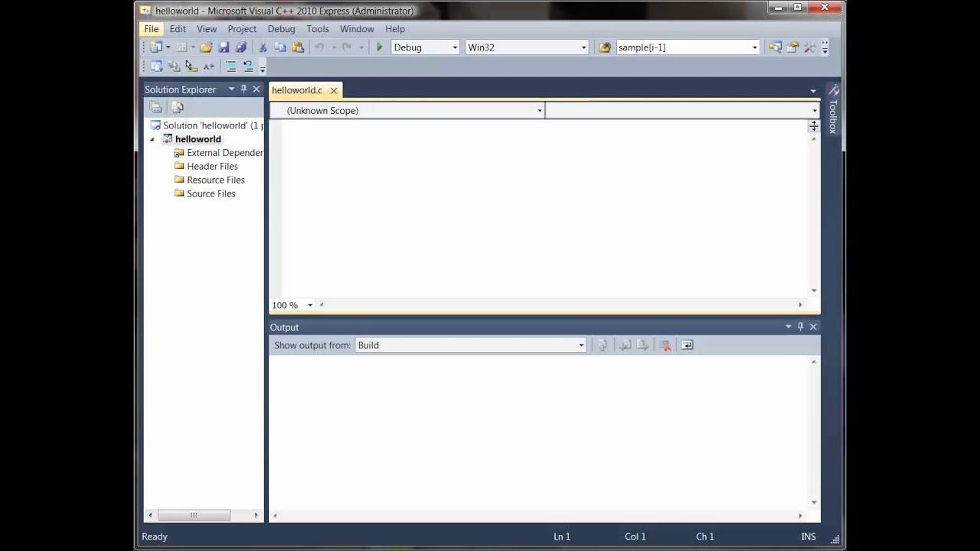
Task: Click the Copy icon in toolbar
Action: [280, 47]
